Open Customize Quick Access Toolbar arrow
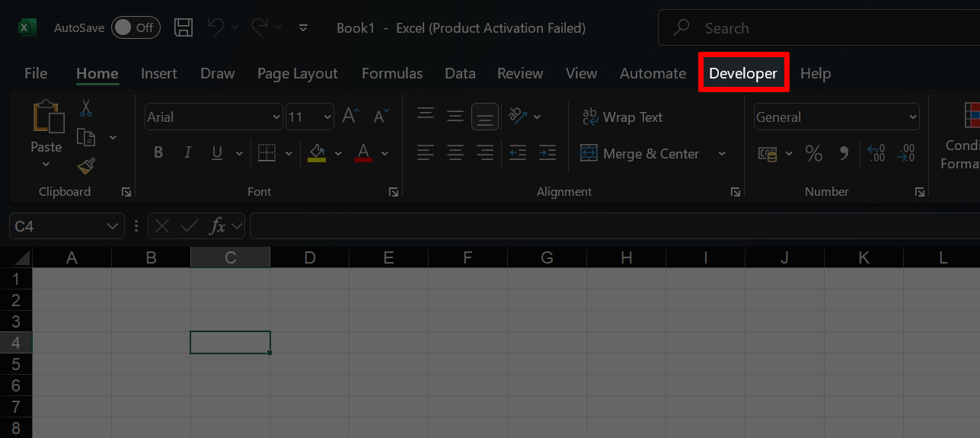This screenshot has height=438, width=980. click(x=303, y=28)
